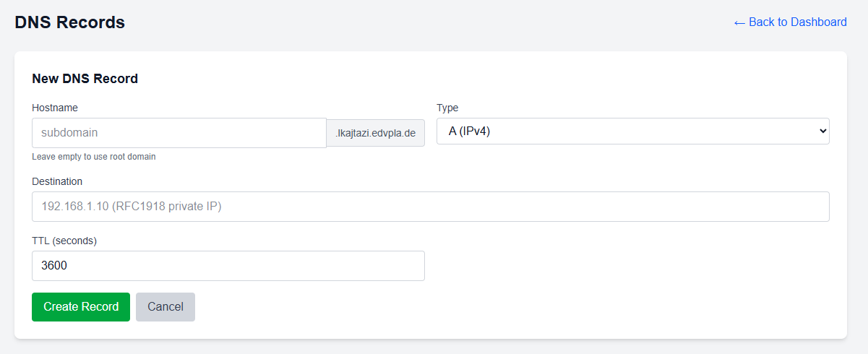868x354 pixels.
Task: Focus the Hostname subdomain input field
Action: 179,133
